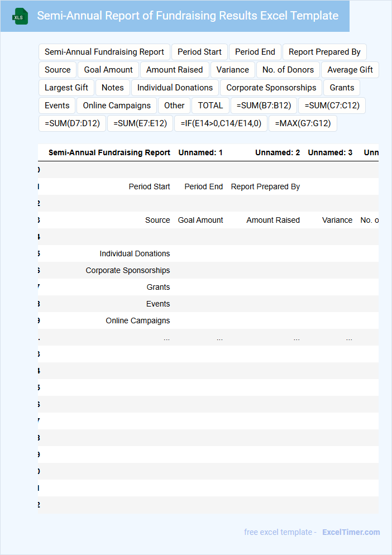The height and width of the screenshot is (555, 392).
Task: Select the 'Semi-Annual Fundraising Report' tag
Action: pos(104,52)
